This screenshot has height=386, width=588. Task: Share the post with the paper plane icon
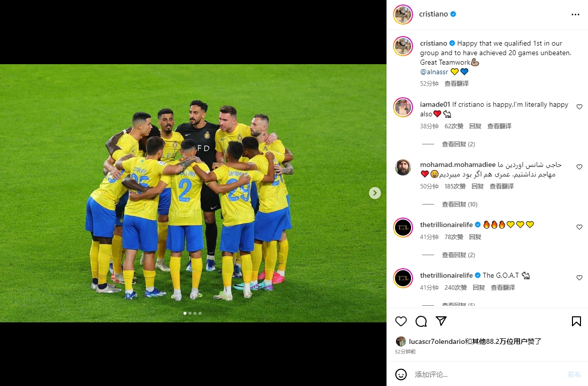pyautogui.click(x=441, y=321)
